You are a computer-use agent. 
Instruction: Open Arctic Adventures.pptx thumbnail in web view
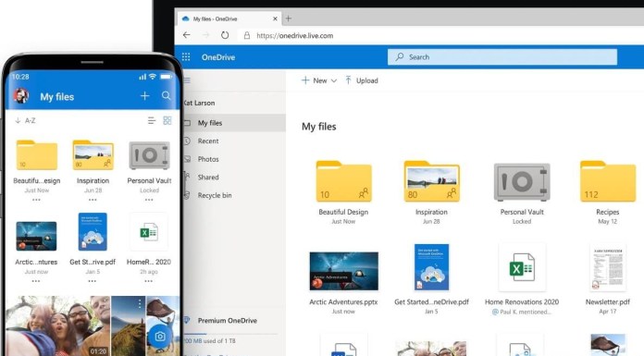click(344, 271)
